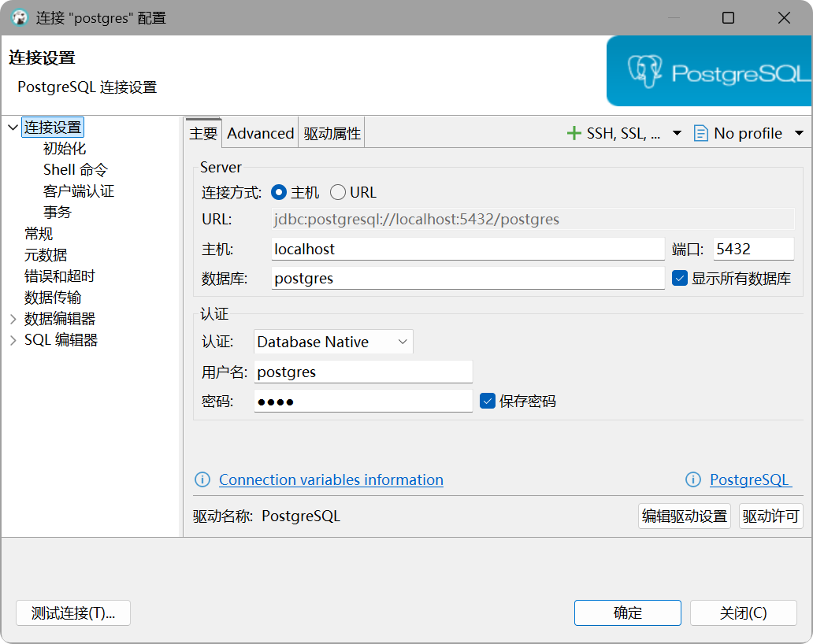
Task: Select the URL connection radio button
Action: coord(338,192)
